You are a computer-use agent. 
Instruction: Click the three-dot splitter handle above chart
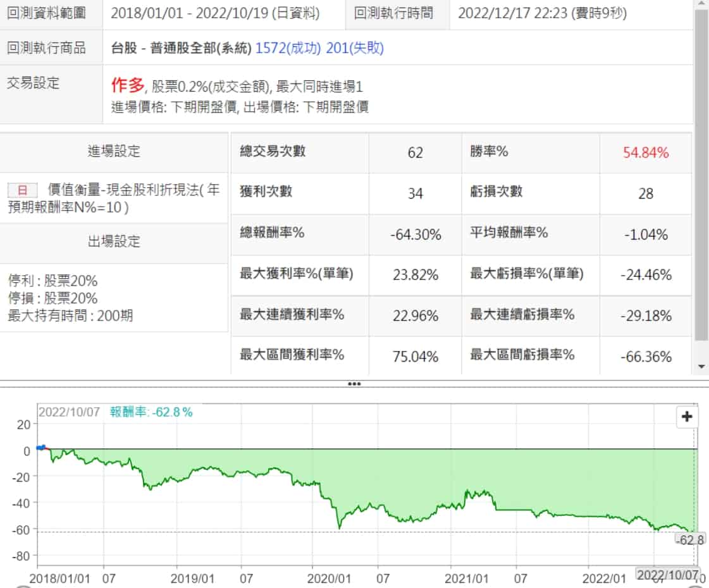click(x=354, y=384)
